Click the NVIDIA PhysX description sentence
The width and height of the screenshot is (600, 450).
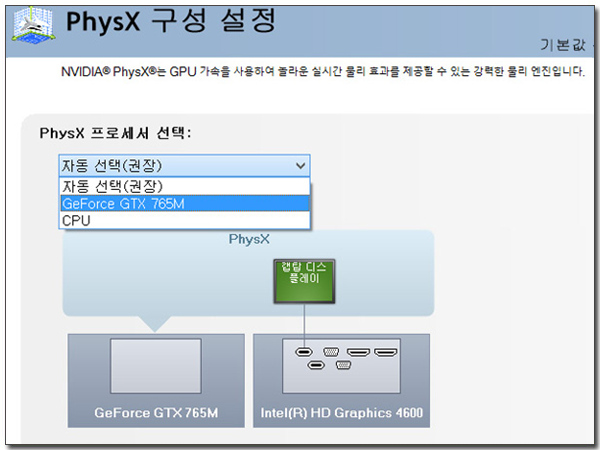click(323, 71)
